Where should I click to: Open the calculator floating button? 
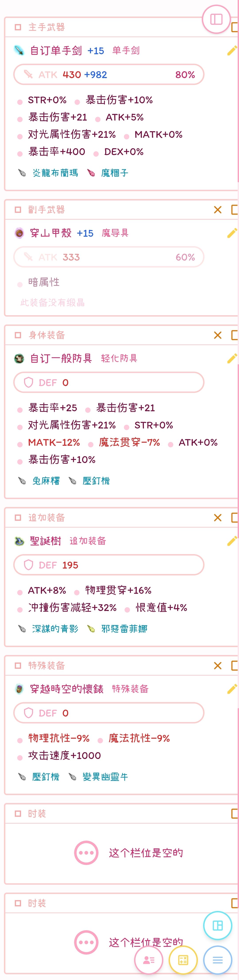183,960
